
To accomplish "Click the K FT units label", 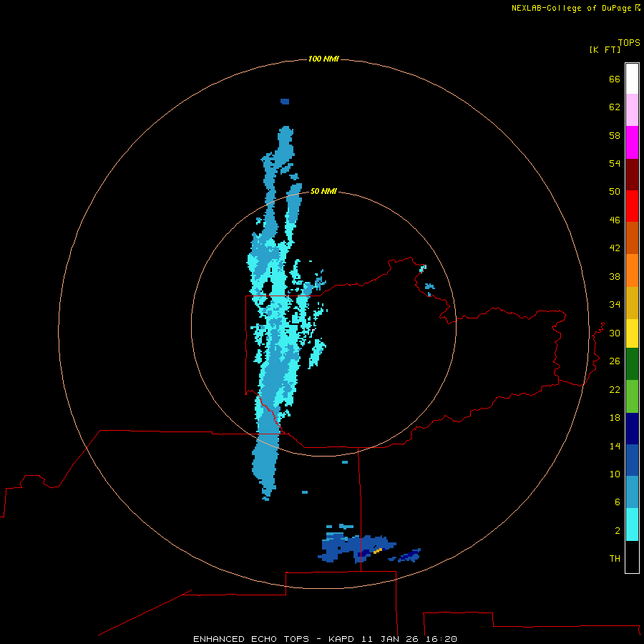I will click(x=605, y=49).
